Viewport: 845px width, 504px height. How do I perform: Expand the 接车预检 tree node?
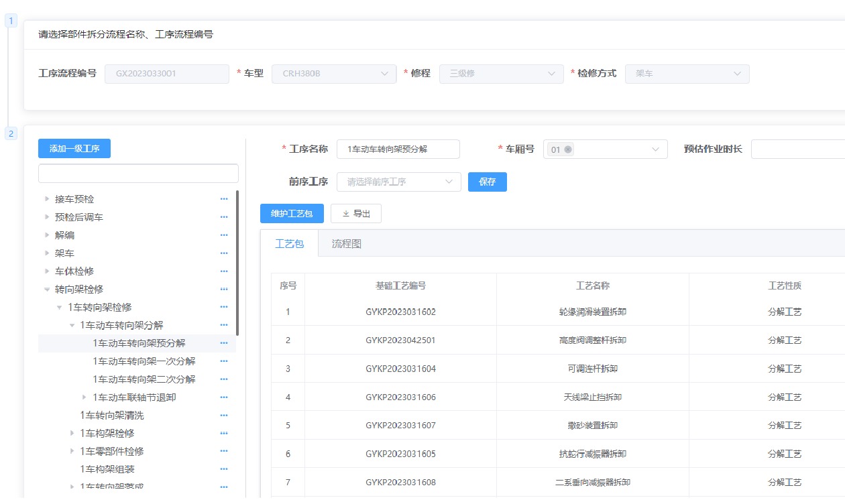tap(47, 199)
